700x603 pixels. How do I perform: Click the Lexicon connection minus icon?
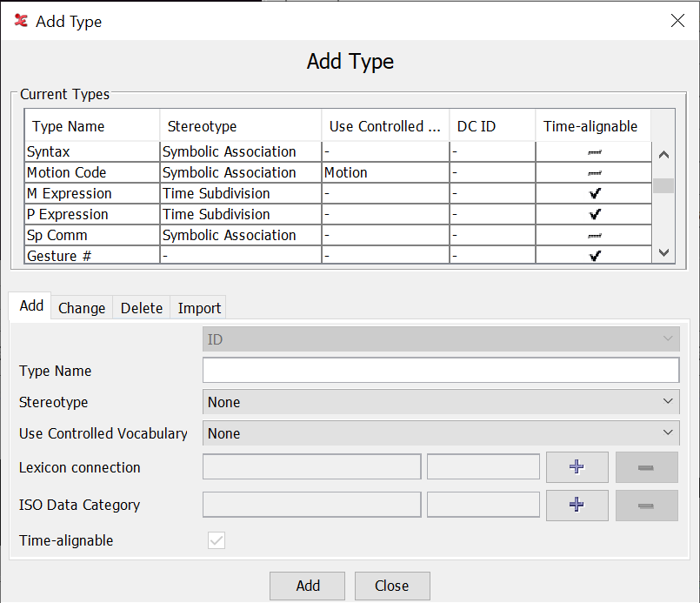coord(646,467)
